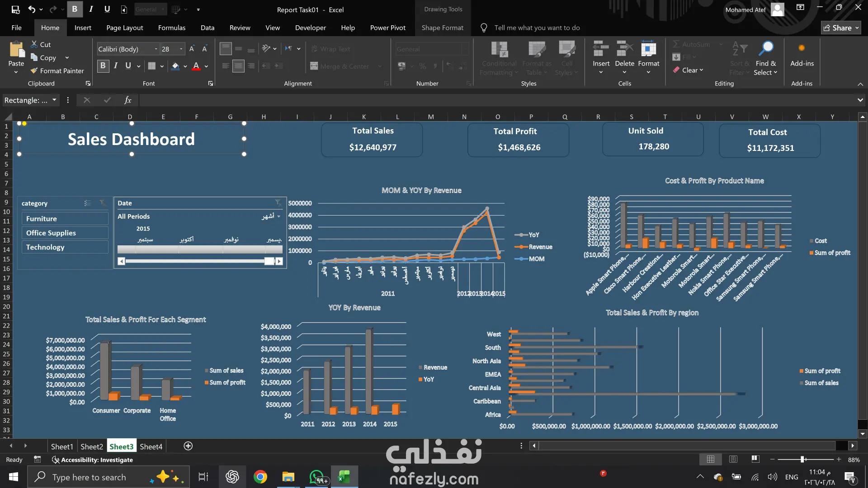868x488 pixels.
Task: Click the Save icon in title bar
Action: point(15,9)
